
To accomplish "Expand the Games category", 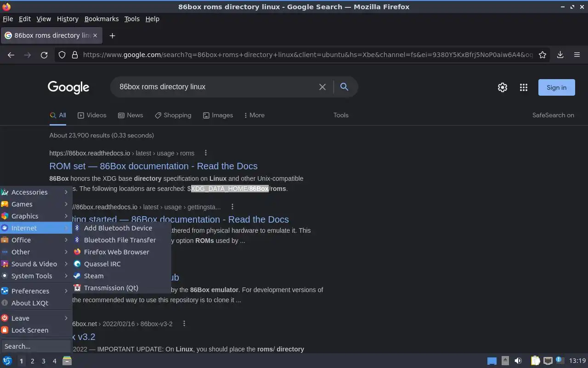I will point(36,204).
